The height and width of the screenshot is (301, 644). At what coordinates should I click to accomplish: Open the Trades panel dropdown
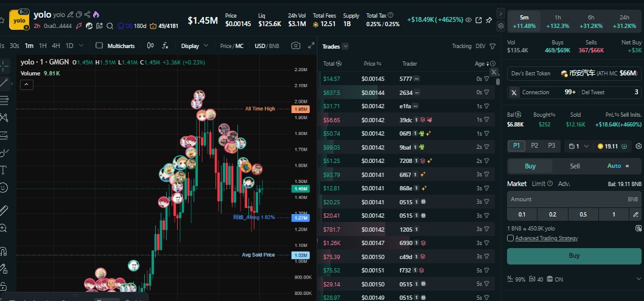345,46
